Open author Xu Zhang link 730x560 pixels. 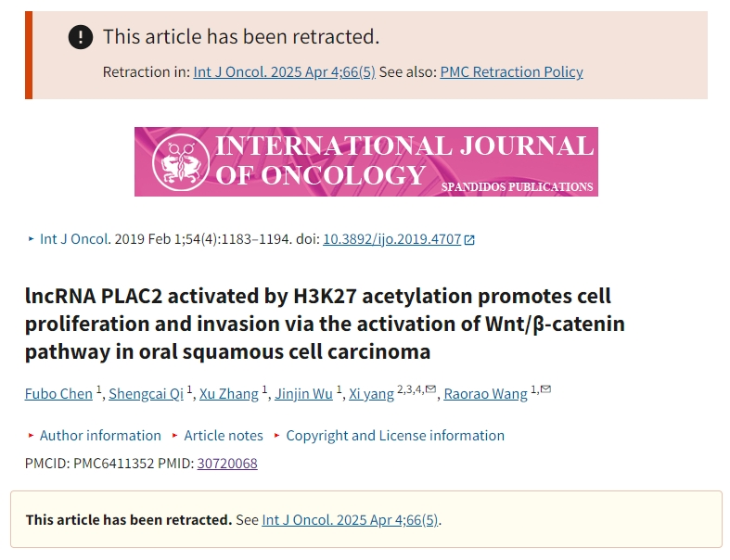tap(229, 394)
